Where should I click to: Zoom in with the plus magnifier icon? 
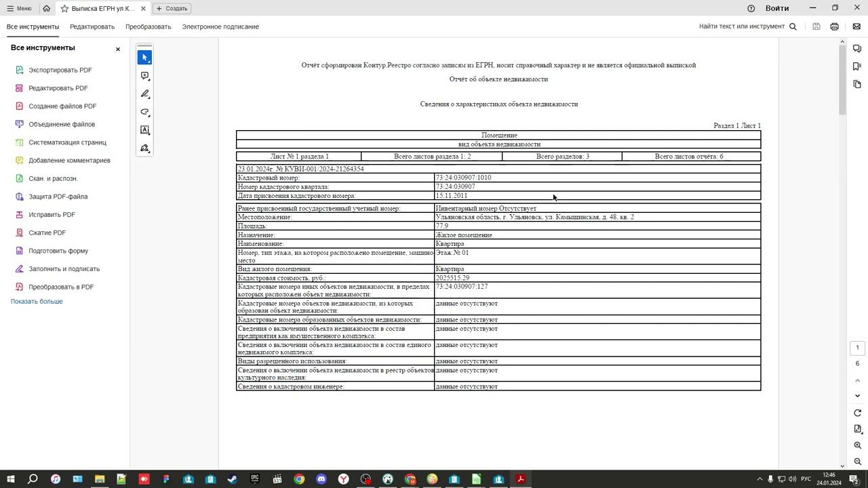click(x=857, y=445)
